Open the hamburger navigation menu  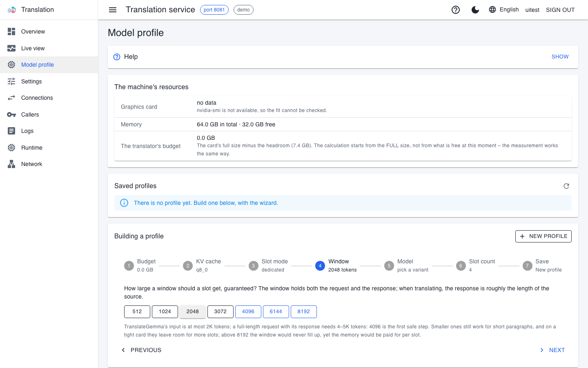coord(113,10)
